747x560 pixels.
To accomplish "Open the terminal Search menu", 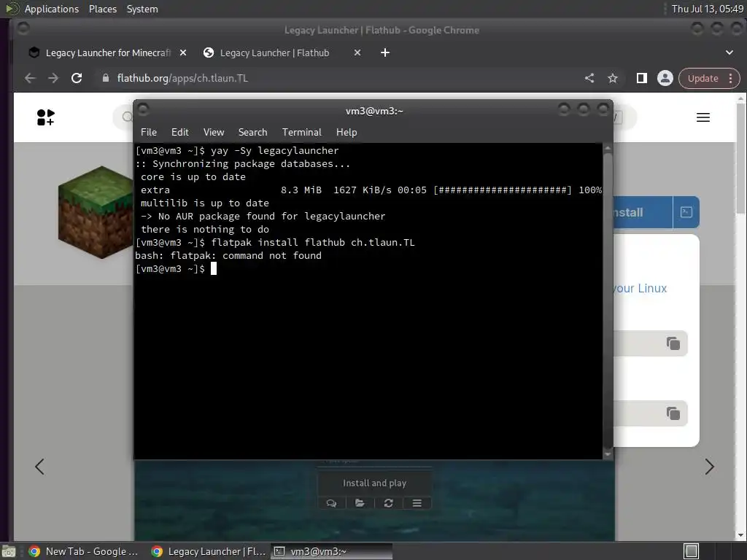I will [x=252, y=133].
